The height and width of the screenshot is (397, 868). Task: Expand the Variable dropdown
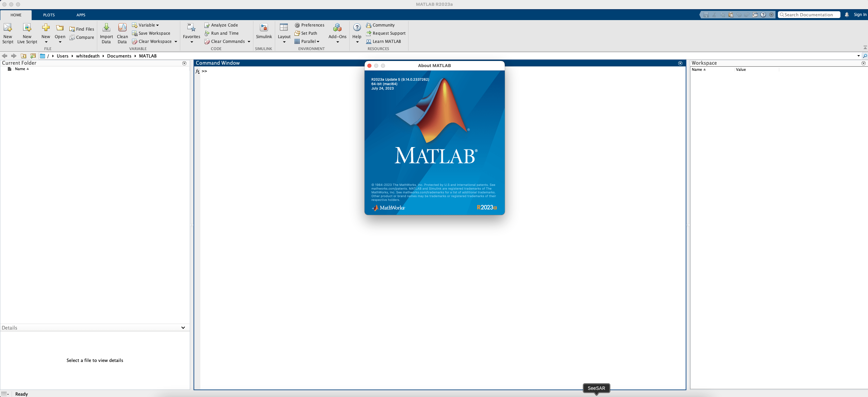157,25
